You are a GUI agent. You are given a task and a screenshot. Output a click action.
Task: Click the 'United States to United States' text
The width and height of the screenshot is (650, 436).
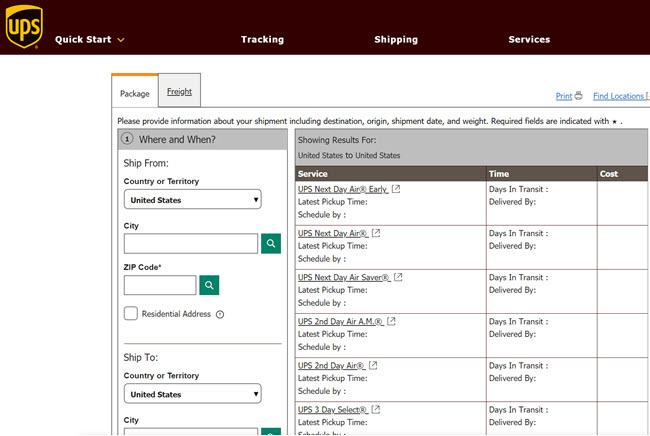349,155
